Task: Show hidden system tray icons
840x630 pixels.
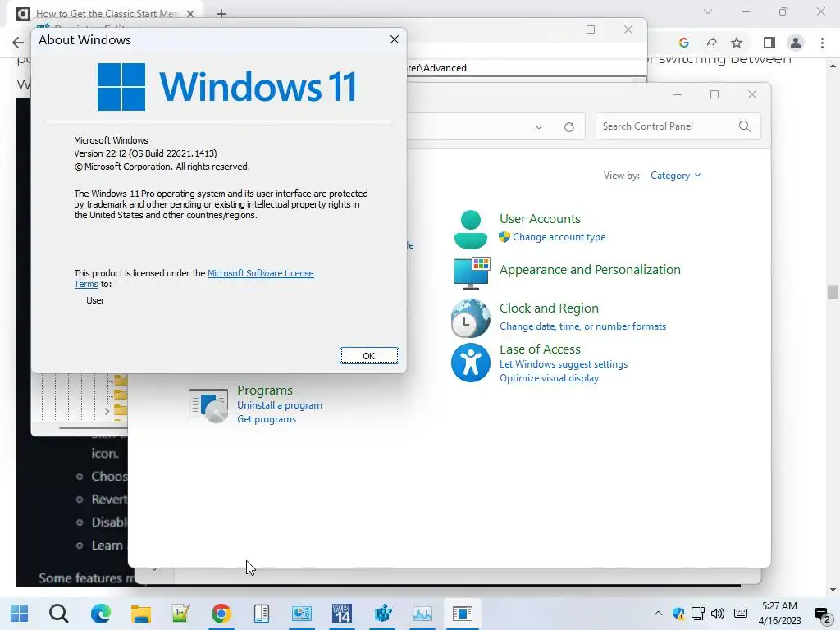Action: tap(658, 614)
